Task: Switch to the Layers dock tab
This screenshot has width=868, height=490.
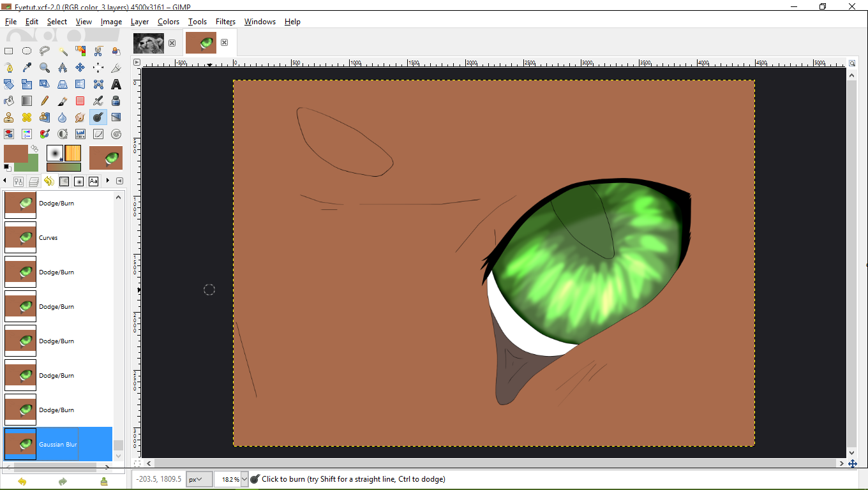Action: [34, 182]
